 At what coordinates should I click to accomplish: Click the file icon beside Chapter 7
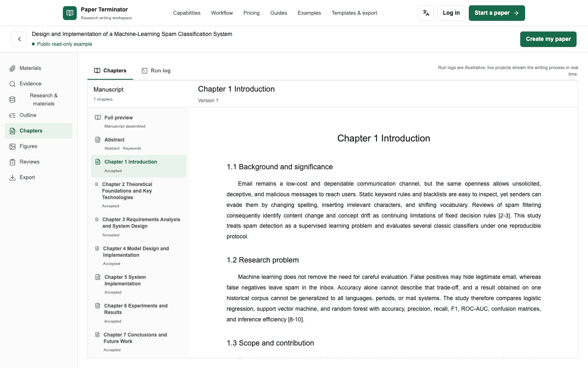click(98, 335)
